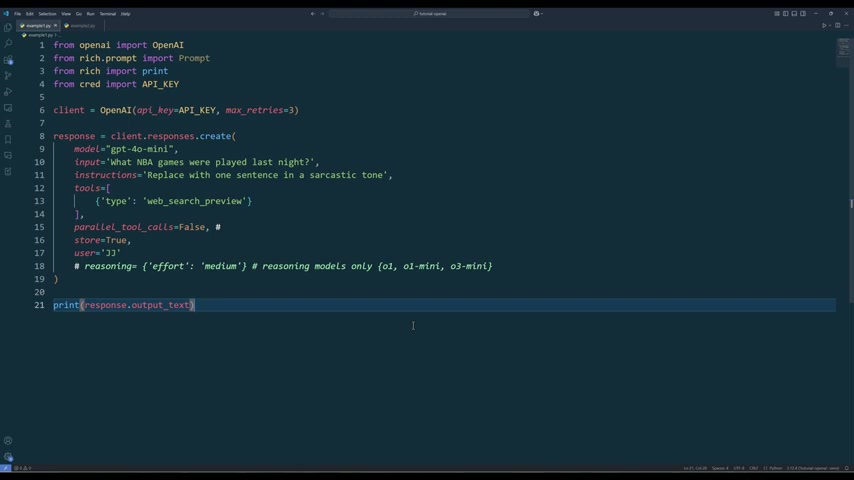
Task: Open the Run and Debug view
Action: [8, 92]
